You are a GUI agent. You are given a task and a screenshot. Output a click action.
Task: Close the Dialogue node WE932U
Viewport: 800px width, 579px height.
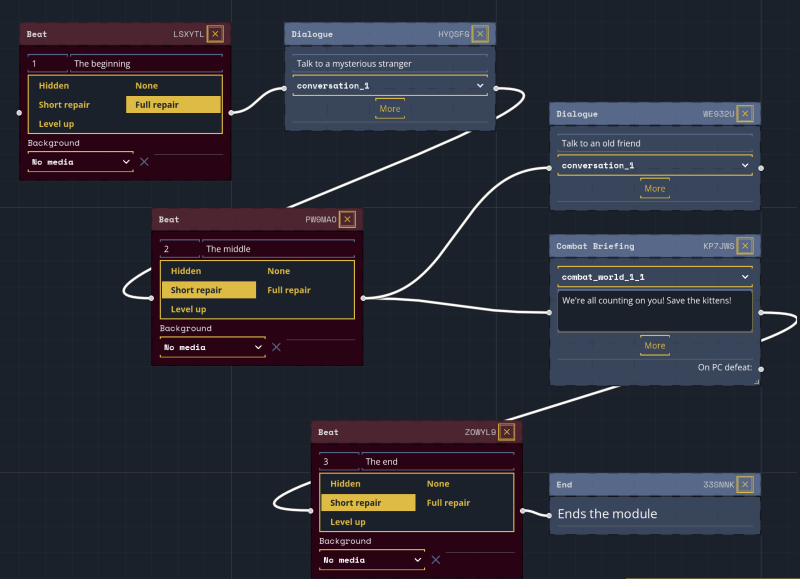click(745, 114)
